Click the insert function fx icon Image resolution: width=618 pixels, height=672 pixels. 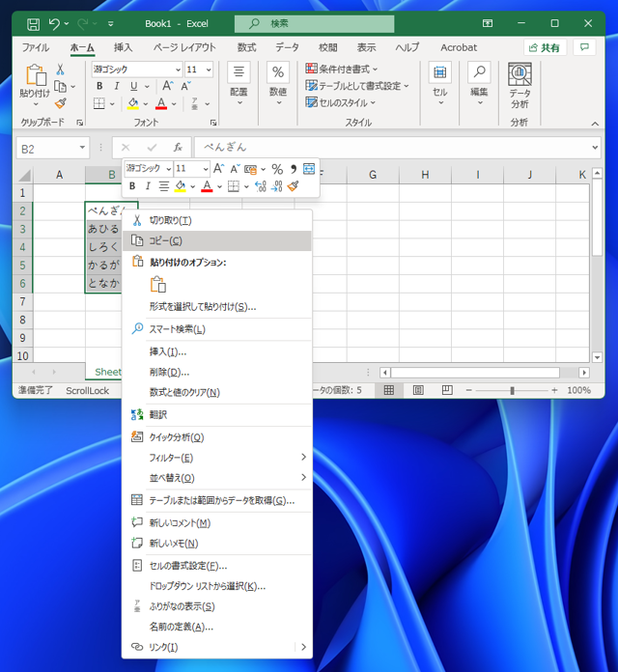[x=178, y=148]
